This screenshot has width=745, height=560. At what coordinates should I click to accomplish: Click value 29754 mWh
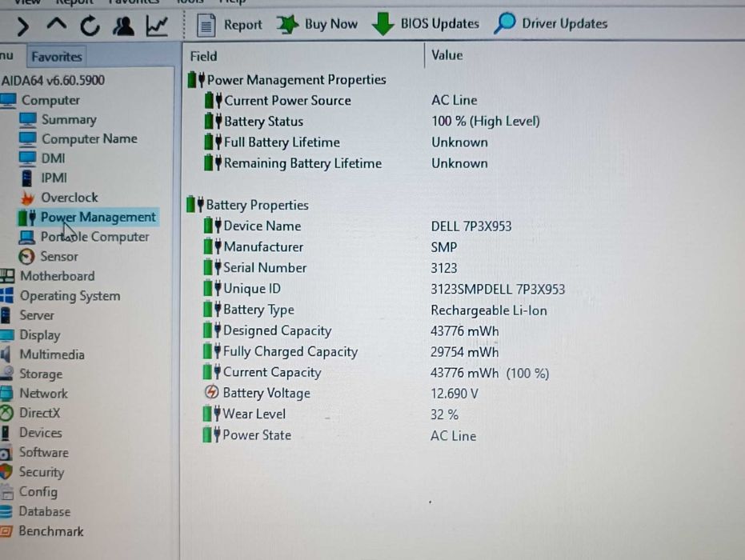click(x=464, y=352)
